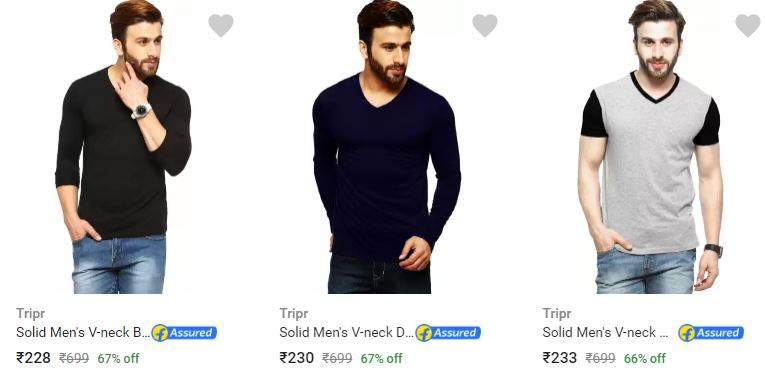Open the third 'Solid Men's V-neck' title
The height and width of the screenshot is (376, 765).
(605, 333)
